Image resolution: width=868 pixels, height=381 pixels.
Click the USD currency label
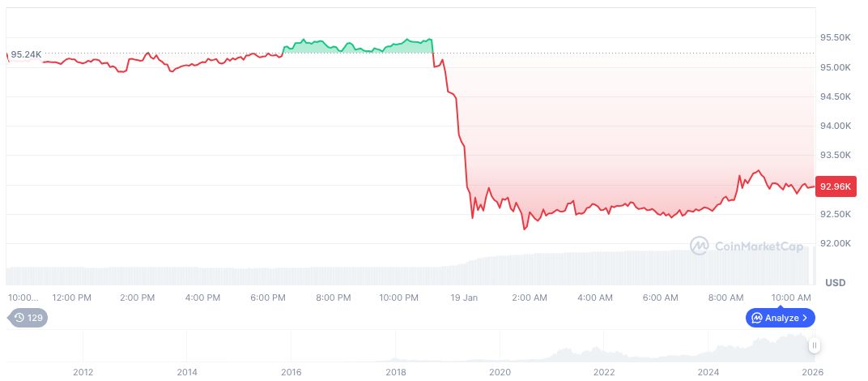click(835, 283)
